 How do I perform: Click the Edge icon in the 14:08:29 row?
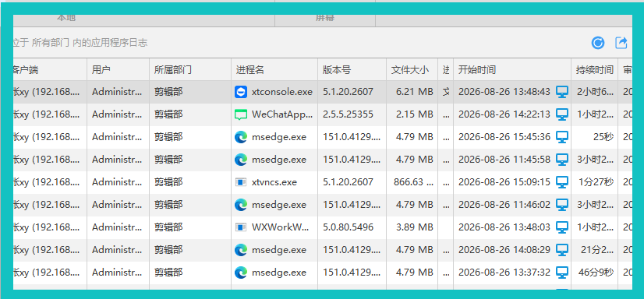point(241,250)
